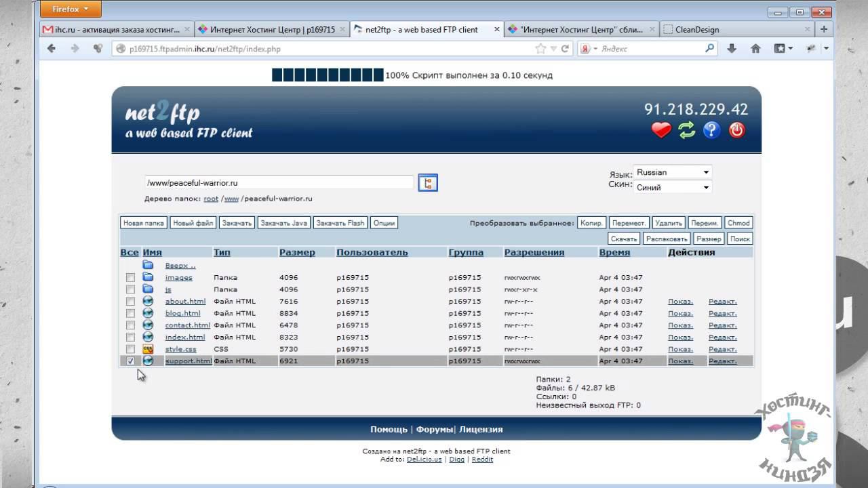This screenshot has height=488, width=868.
Task: Click the Удалить button
Action: (669, 222)
